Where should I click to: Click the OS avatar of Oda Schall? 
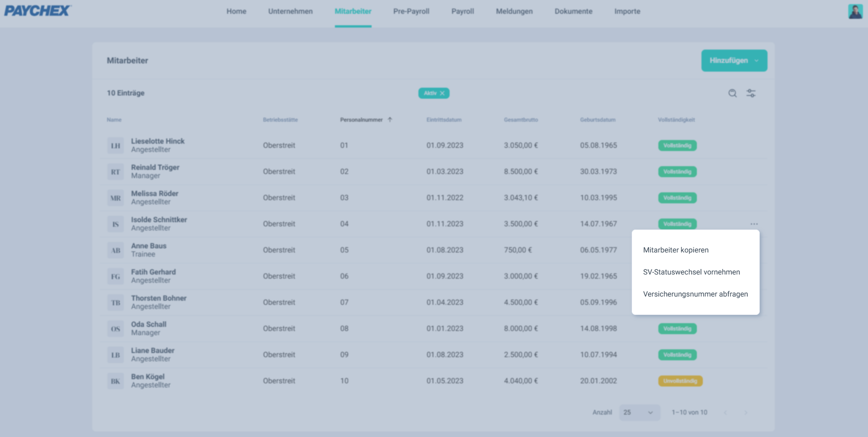coord(116,329)
